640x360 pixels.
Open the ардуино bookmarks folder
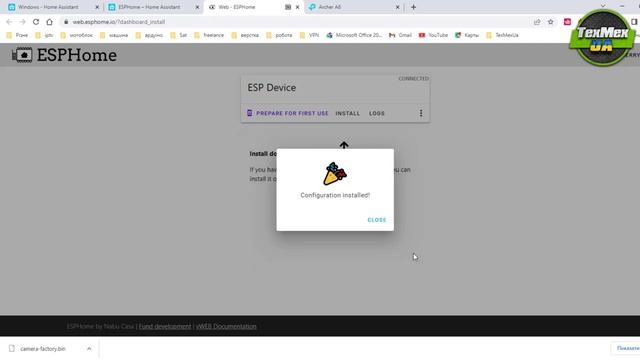tap(149, 36)
